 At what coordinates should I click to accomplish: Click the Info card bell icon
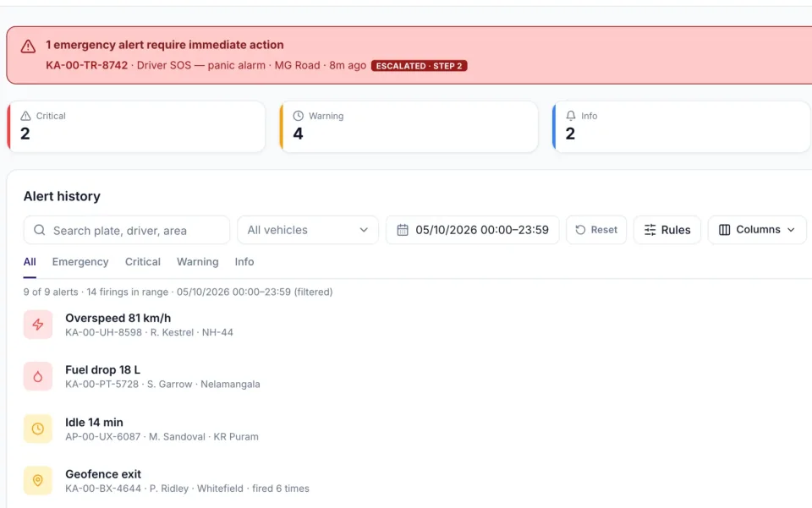click(571, 116)
